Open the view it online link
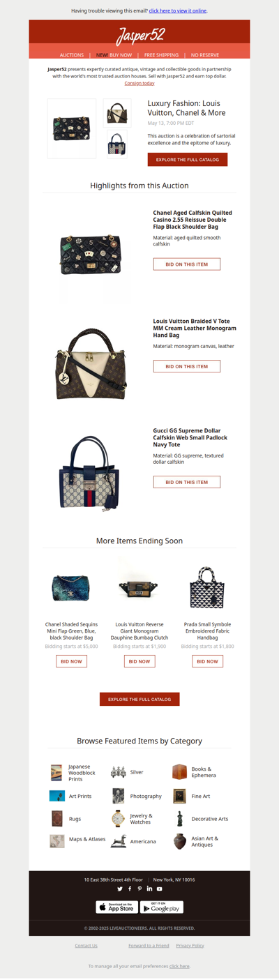 (x=178, y=11)
